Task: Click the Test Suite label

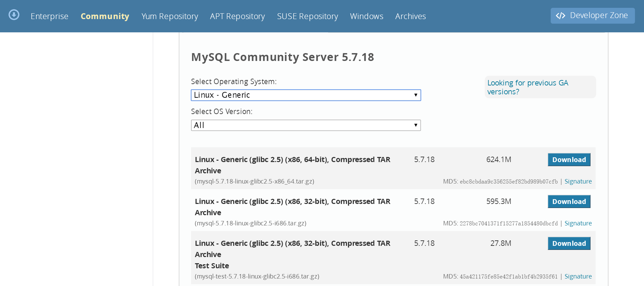Action: [212, 266]
